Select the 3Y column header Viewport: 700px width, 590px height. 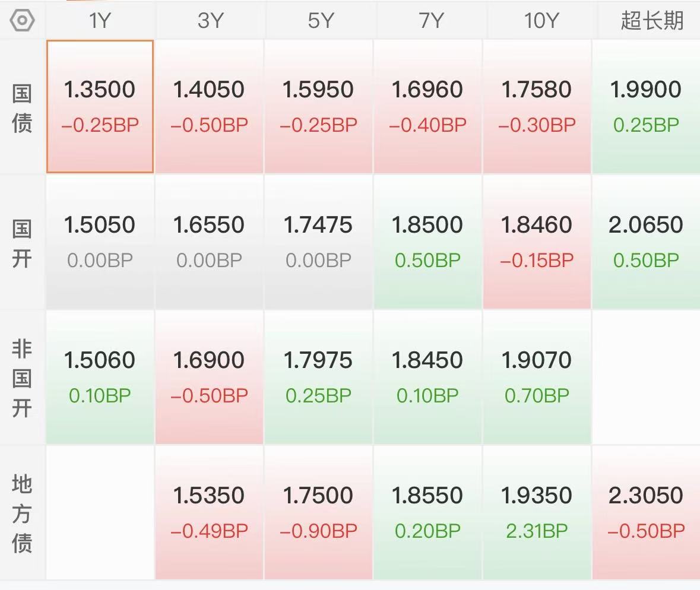point(210,21)
